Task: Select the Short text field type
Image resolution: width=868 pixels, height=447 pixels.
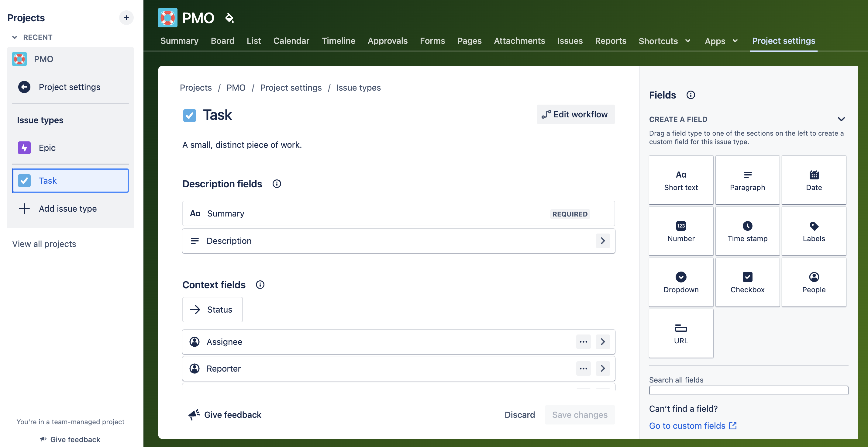Action: tap(681, 180)
